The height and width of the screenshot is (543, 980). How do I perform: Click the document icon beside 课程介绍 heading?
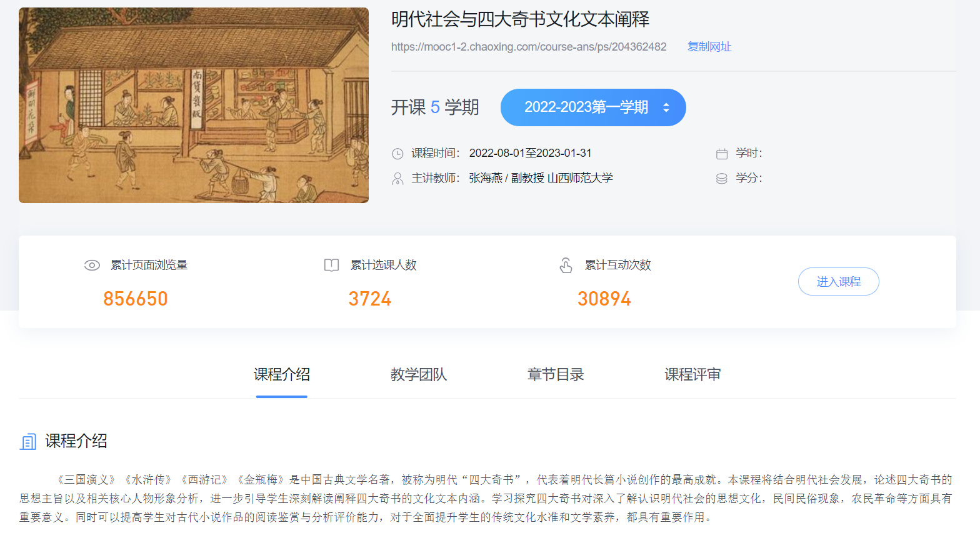[x=28, y=442]
